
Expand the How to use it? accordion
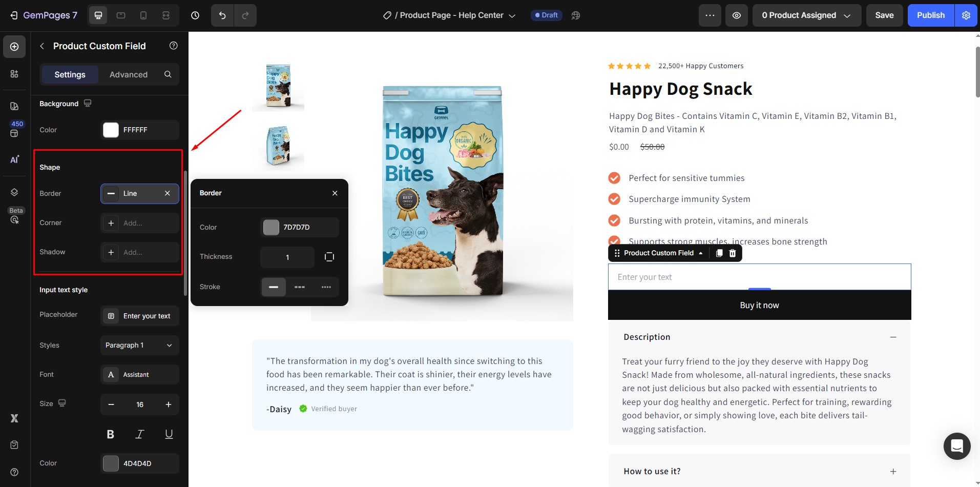click(x=759, y=471)
